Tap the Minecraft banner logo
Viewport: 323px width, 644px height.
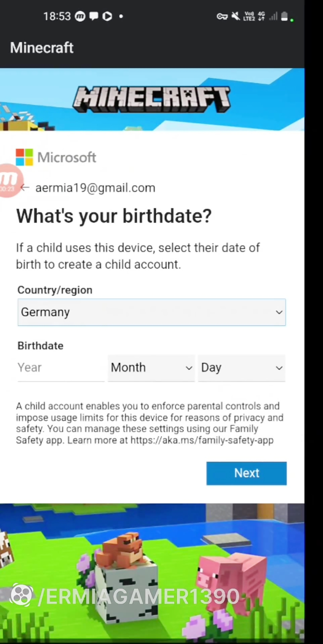[x=151, y=99]
